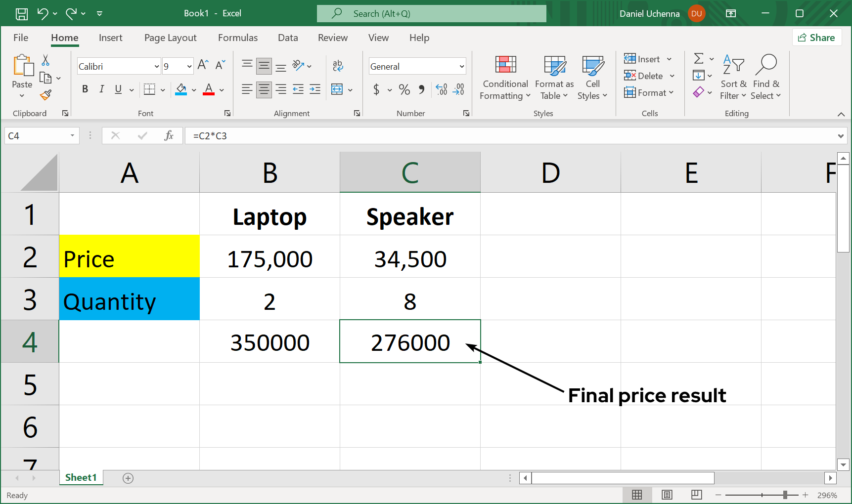Click the Increase Decimal icon
This screenshot has width=852, height=504.
pos(442,89)
